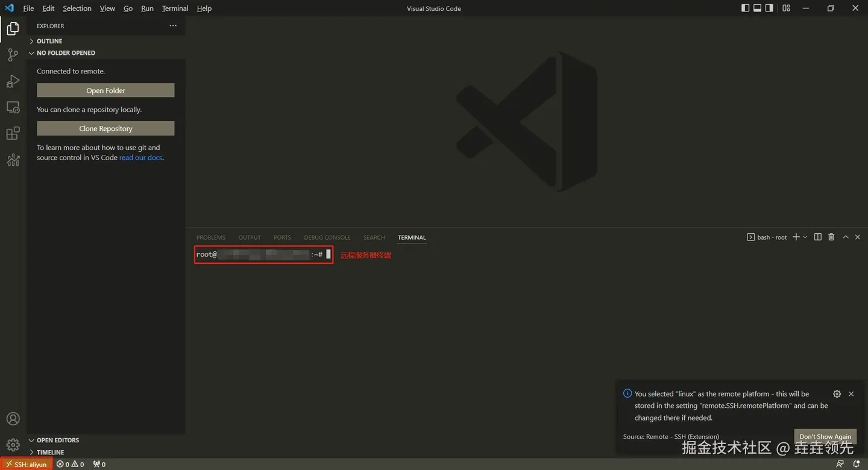868x470 pixels.
Task: Click the Clone Repository button
Action: tap(105, 128)
